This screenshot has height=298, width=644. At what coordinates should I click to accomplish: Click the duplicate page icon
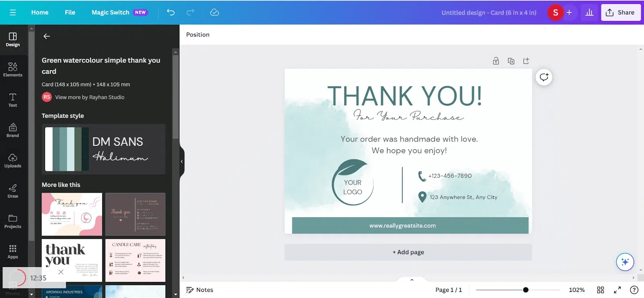coord(511,61)
